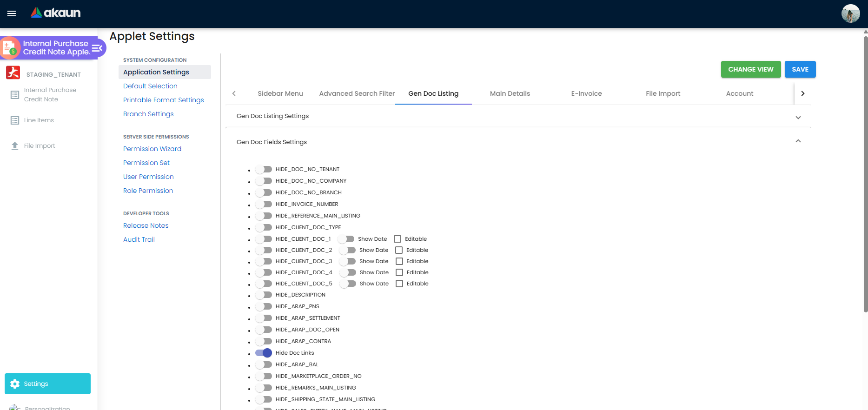868x410 pixels.
Task: Click the File Import upload icon
Action: point(15,145)
